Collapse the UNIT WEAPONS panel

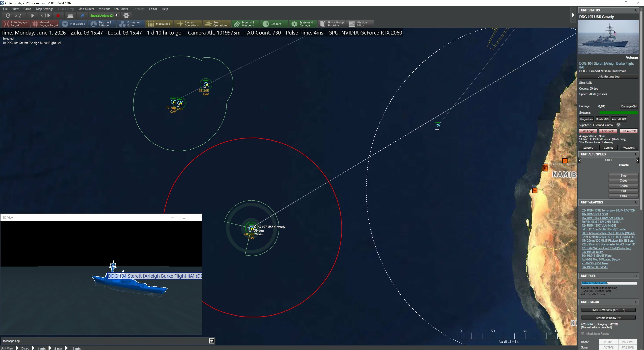point(635,202)
